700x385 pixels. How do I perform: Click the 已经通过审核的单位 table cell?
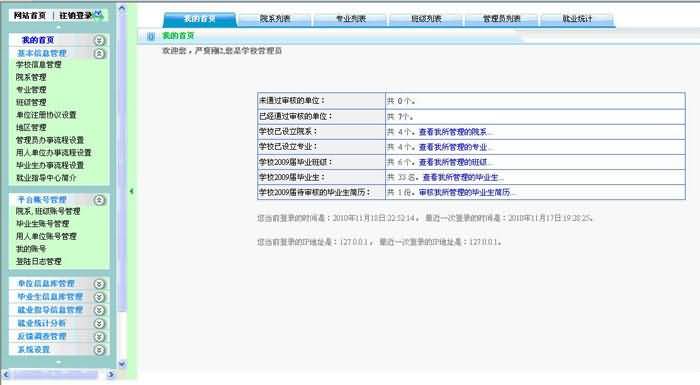(321, 117)
